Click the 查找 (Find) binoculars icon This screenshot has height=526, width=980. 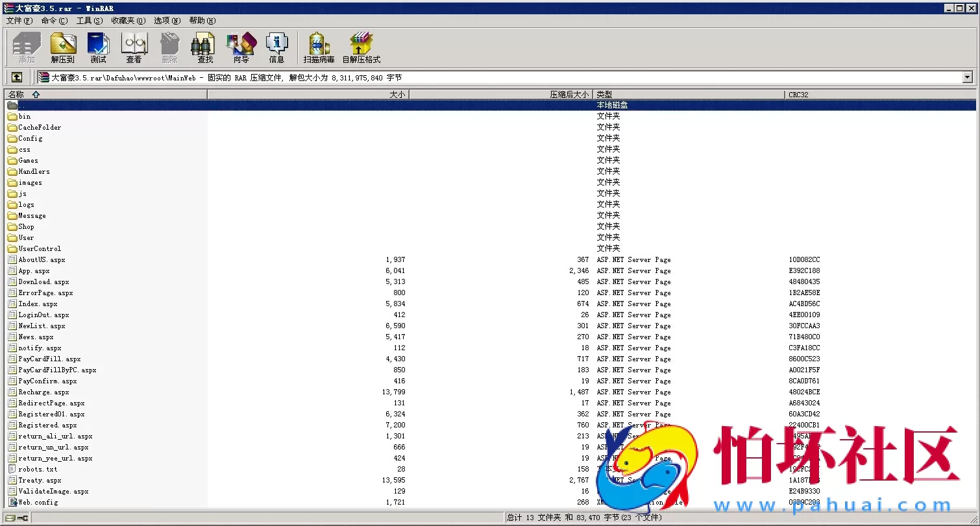(204, 47)
